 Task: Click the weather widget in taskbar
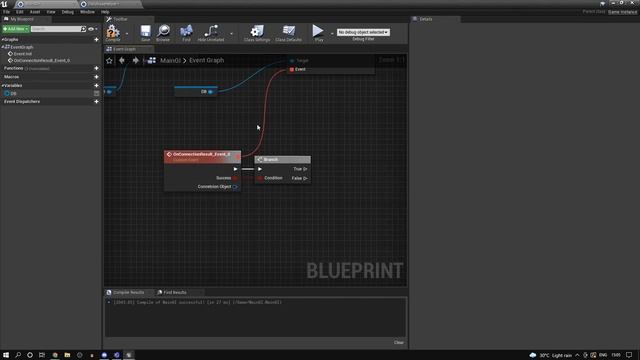[551, 355]
